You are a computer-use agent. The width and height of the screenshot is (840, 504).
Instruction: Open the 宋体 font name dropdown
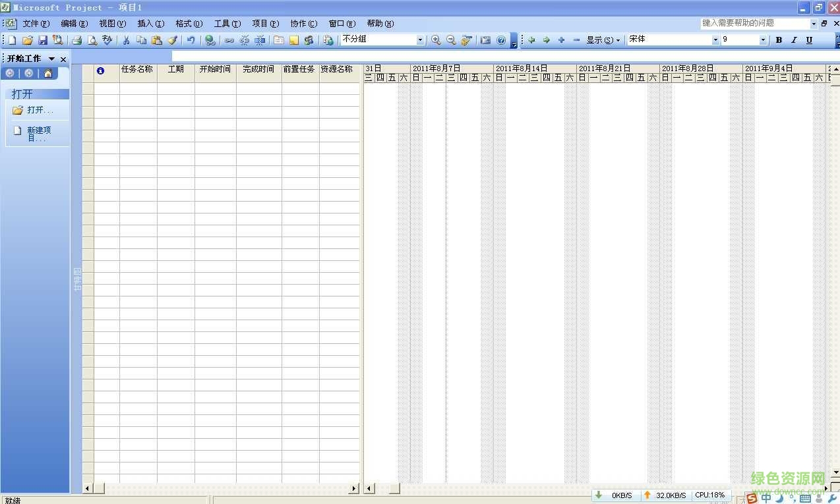(x=715, y=40)
